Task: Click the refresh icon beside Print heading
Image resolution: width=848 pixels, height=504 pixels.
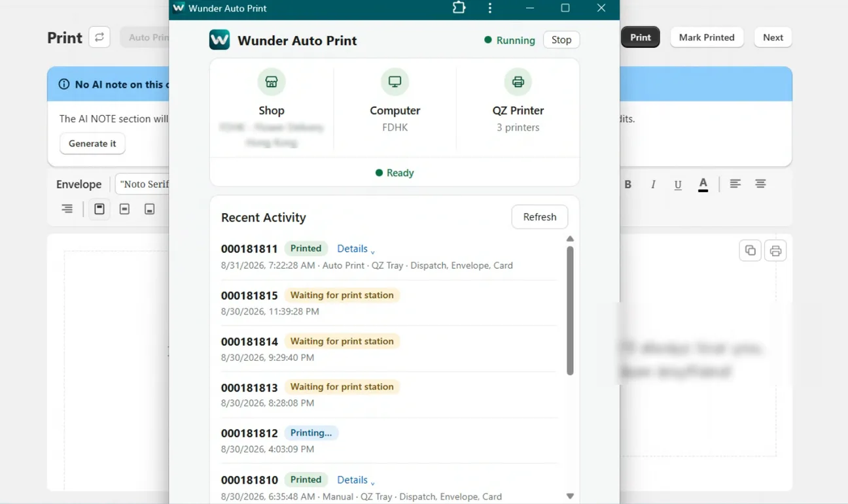Action: tap(99, 37)
